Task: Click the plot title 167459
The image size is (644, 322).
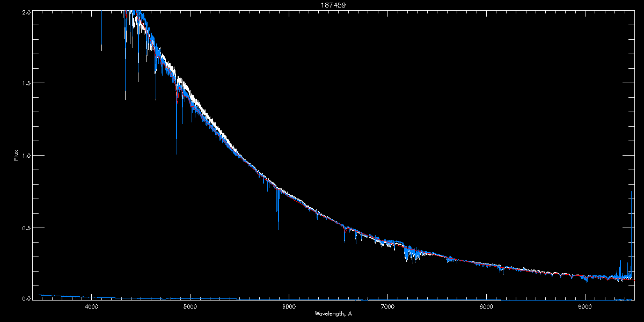Action: click(x=333, y=5)
